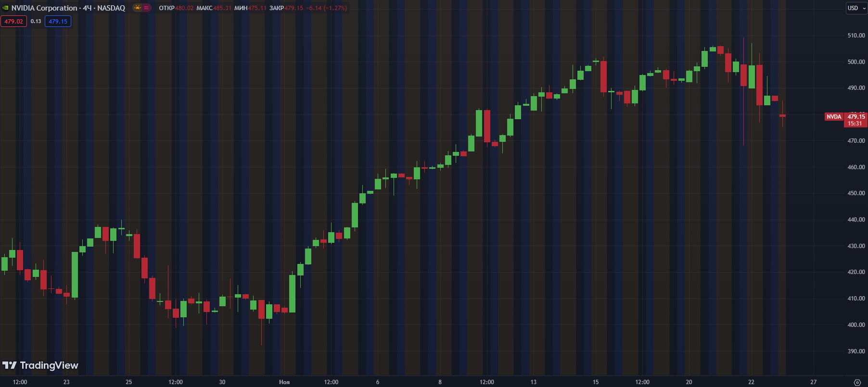Click the 420.00 price scale label
This screenshot has width=868, height=387.
(856, 272)
